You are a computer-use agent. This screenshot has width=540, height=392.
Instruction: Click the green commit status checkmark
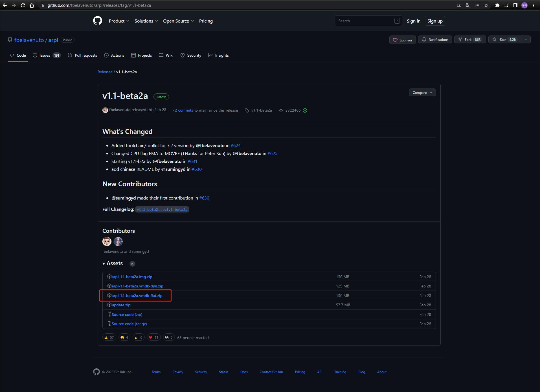(305, 110)
